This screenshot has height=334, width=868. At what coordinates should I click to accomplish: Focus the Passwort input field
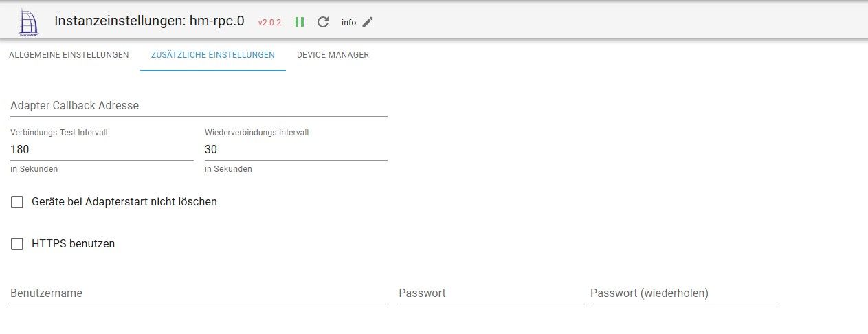(491, 293)
